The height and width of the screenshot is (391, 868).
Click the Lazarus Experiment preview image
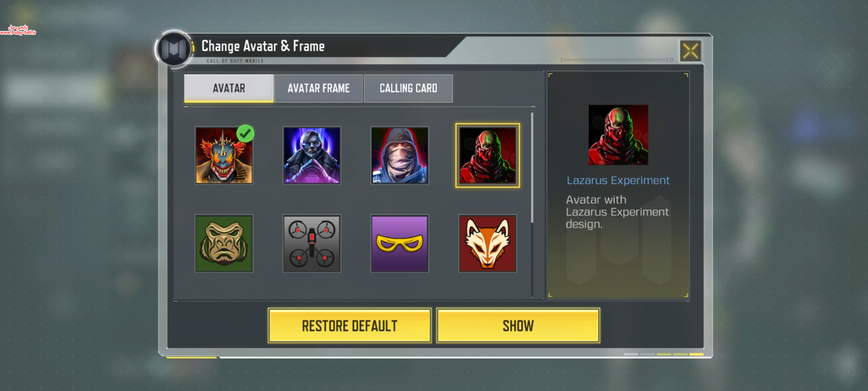[618, 135]
